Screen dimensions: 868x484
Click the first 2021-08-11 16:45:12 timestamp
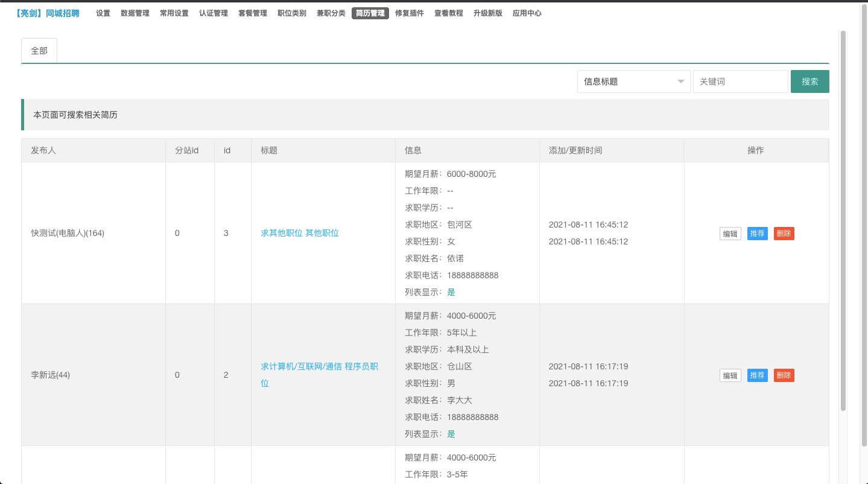tap(589, 224)
